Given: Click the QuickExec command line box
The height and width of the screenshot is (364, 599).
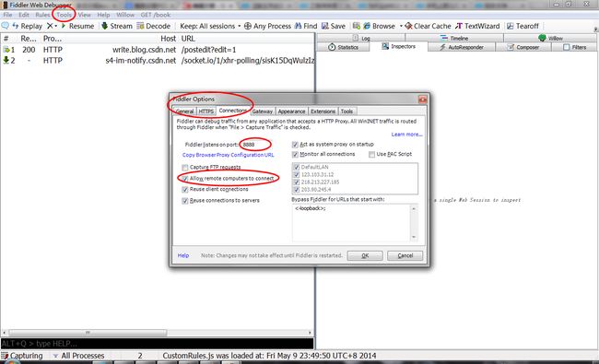Looking at the screenshot, I should [x=157, y=344].
